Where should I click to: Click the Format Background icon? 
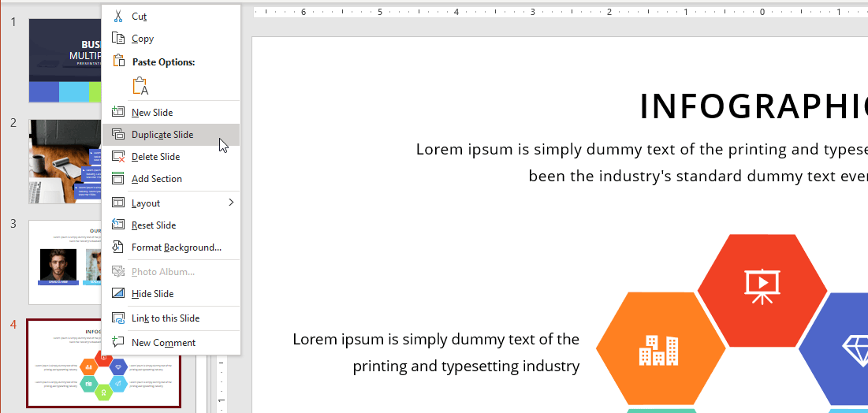coord(118,247)
